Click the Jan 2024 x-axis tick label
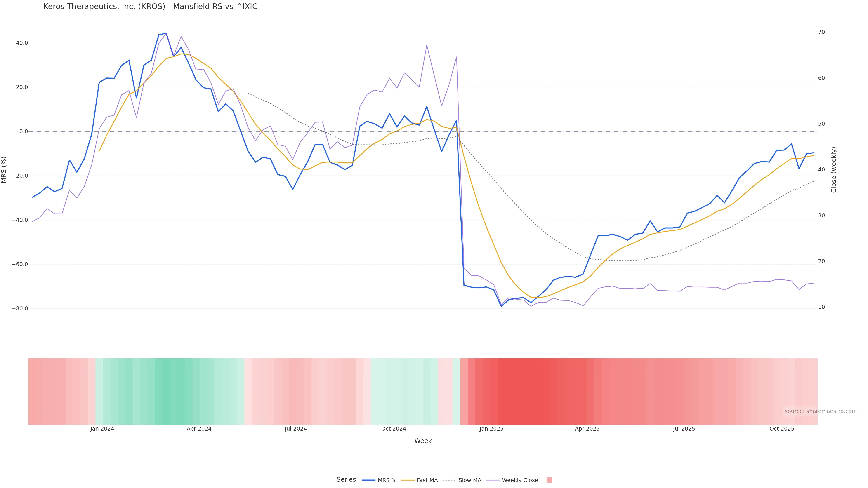The width and height of the screenshot is (868, 488). (x=102, y=429)
